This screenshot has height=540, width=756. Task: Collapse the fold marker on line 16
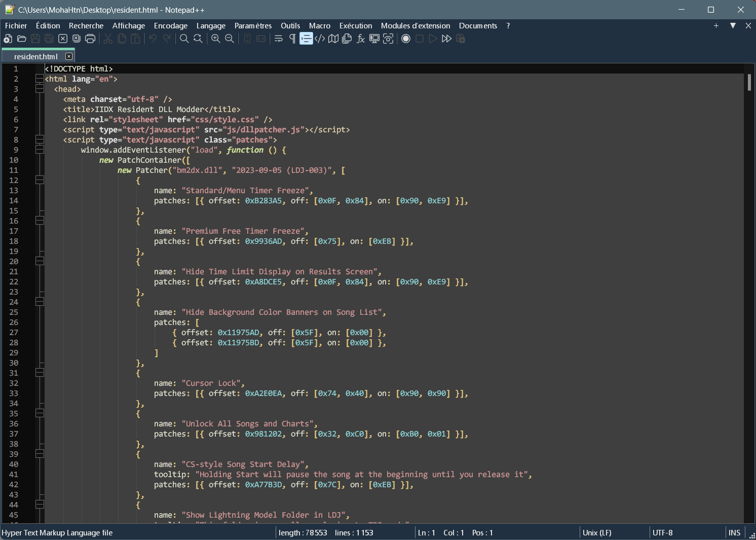click(40, 221)
